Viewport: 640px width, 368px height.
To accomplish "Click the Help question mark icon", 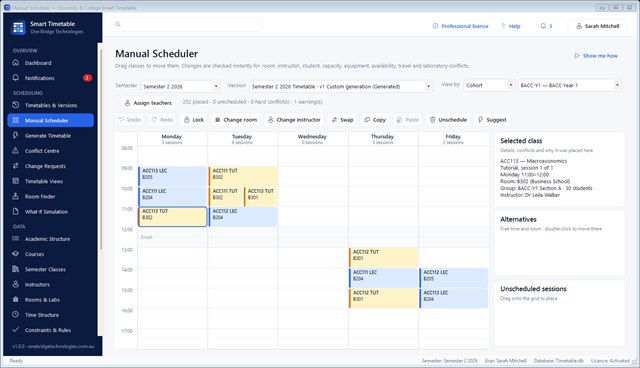I will tap(503, 26).
